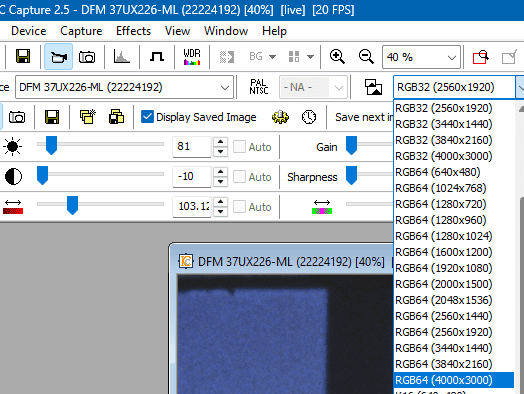Toggle the trigger pulse icon
Screen dimensions: 524x394
(x=157, y=56)
